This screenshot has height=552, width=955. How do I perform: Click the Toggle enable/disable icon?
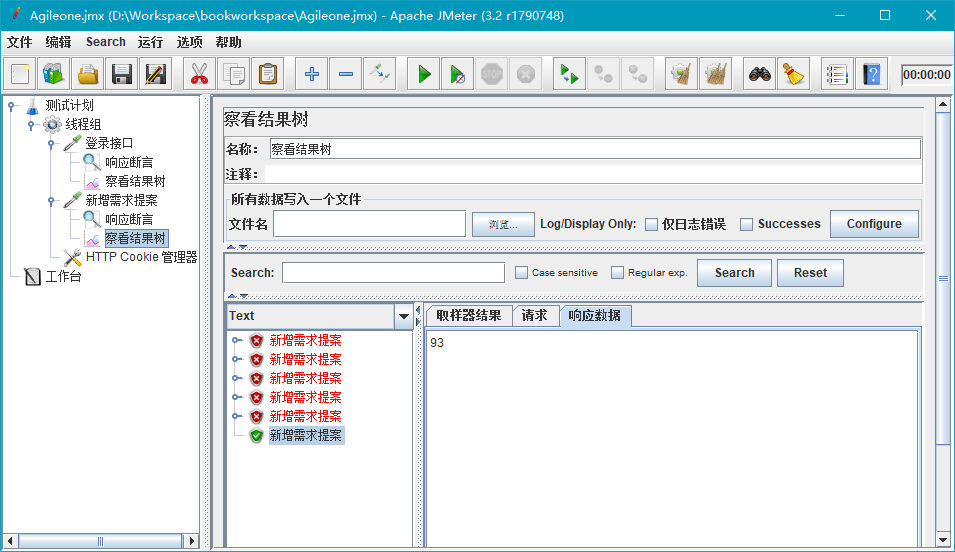tap(379, 74)
